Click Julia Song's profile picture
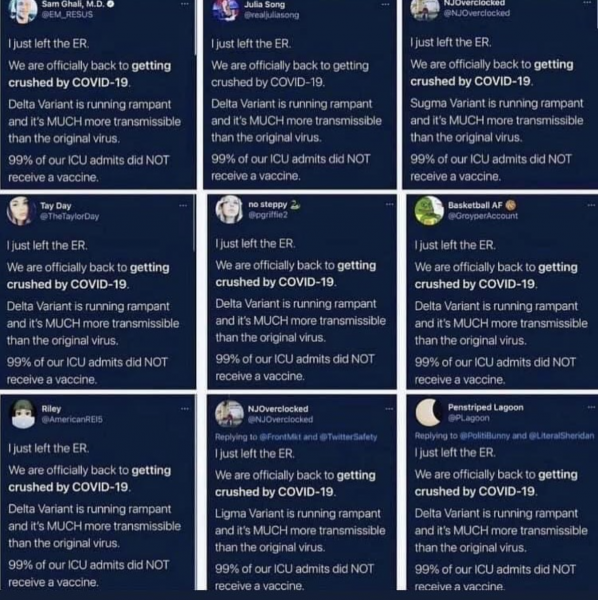The image size is (598, 600). (226, 10)
